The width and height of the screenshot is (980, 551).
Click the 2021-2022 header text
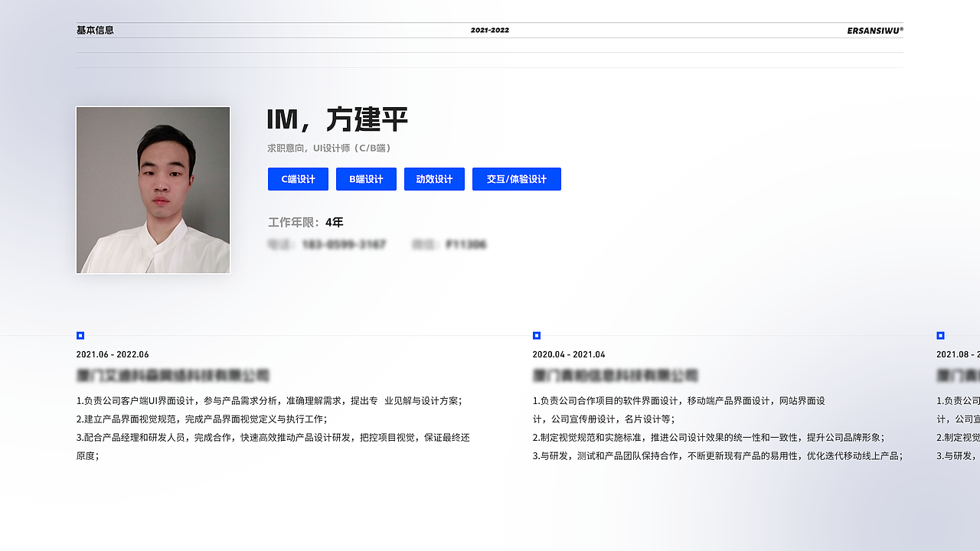point(490,31)
